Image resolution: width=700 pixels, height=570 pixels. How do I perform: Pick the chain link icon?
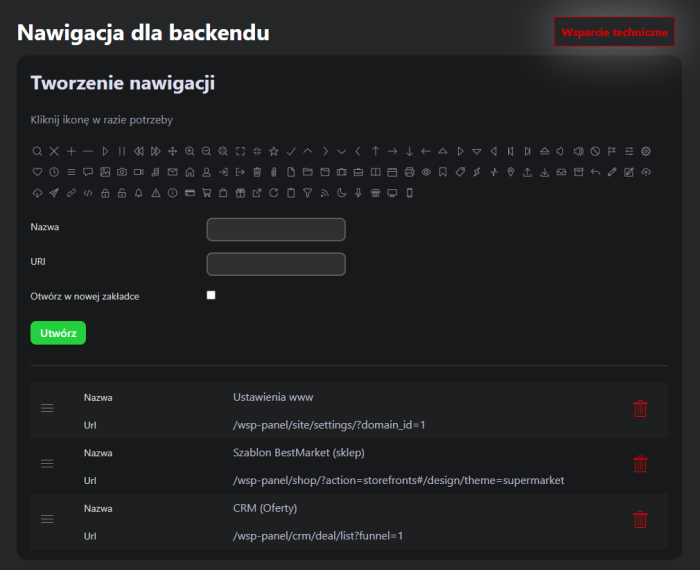coord(71,193)
